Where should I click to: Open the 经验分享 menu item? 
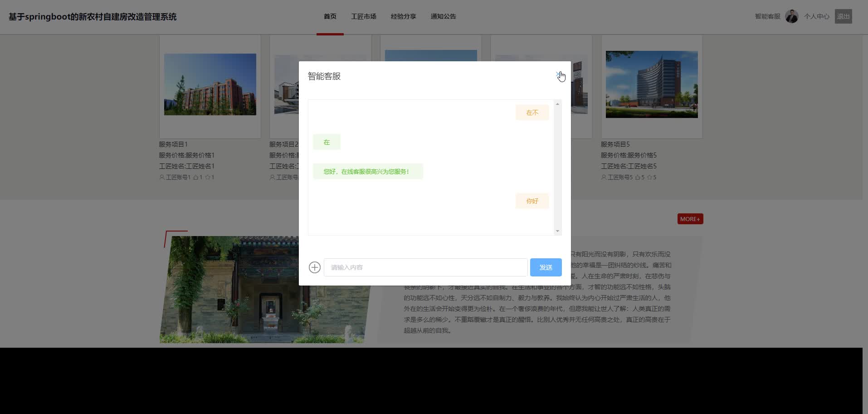pyautogui.click(x=403, y=16)
